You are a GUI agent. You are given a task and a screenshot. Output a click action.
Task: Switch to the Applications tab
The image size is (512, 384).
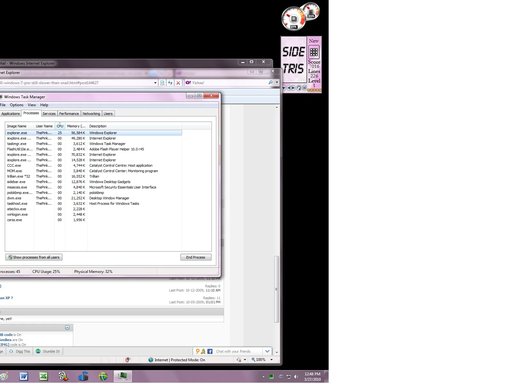[10, 114]
